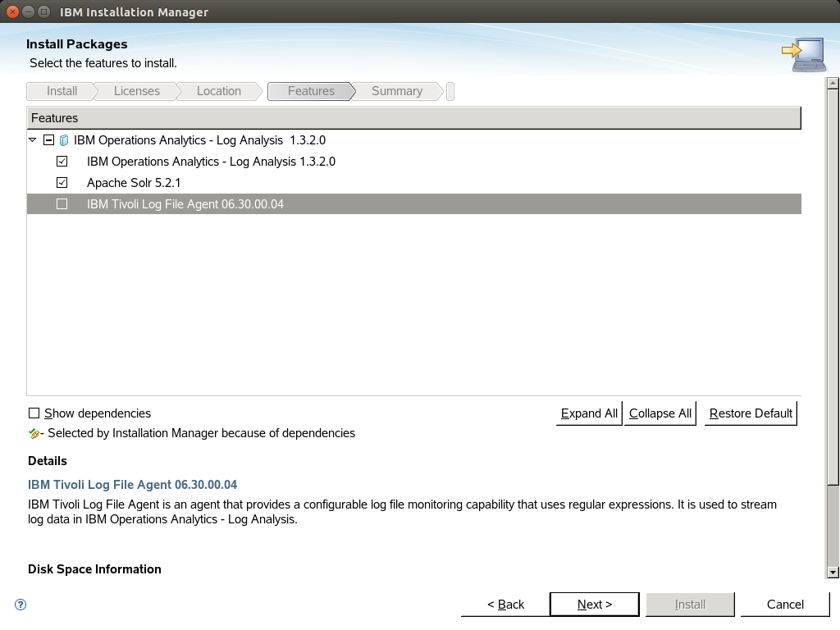Click the Disk Space Information heading
This screenshot has height=630, width=840.
click(x=94, y=569)
